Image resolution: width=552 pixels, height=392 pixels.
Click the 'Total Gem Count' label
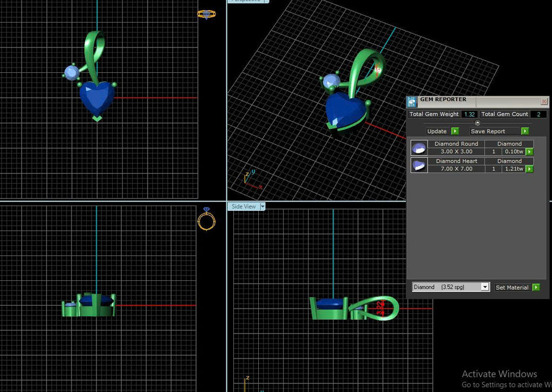505,114
